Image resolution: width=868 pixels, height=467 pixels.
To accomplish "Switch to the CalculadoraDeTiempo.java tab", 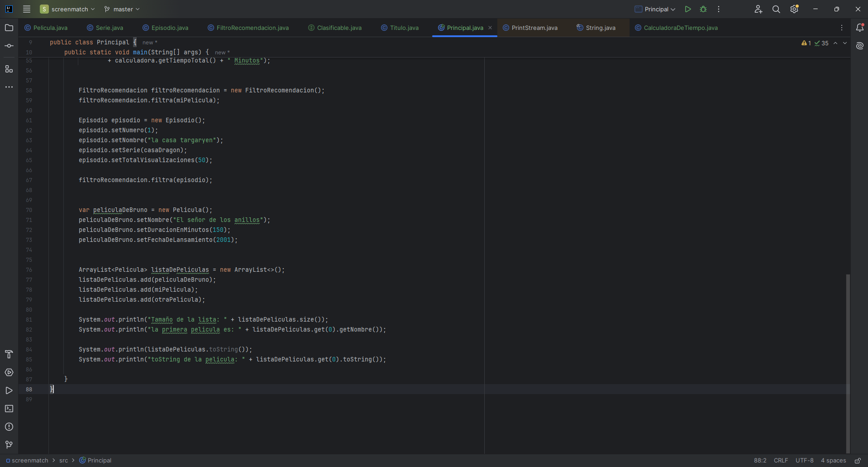I will click(x=676, y=28).
